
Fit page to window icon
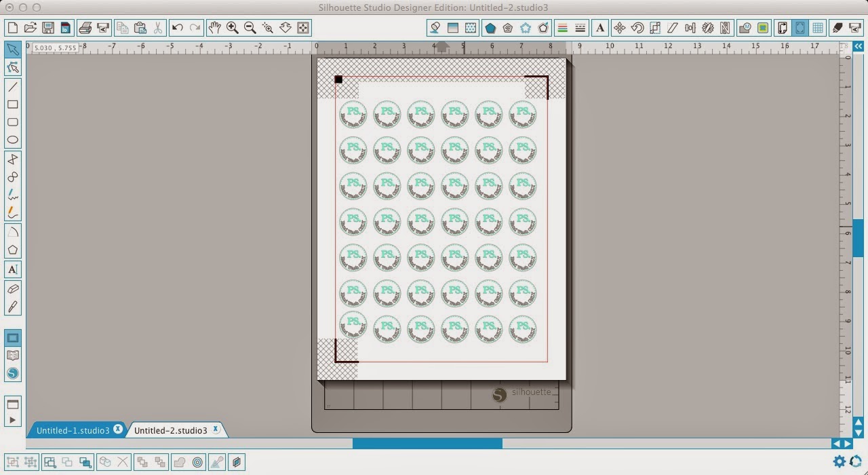pyautogui.click(x=303, y=28)
